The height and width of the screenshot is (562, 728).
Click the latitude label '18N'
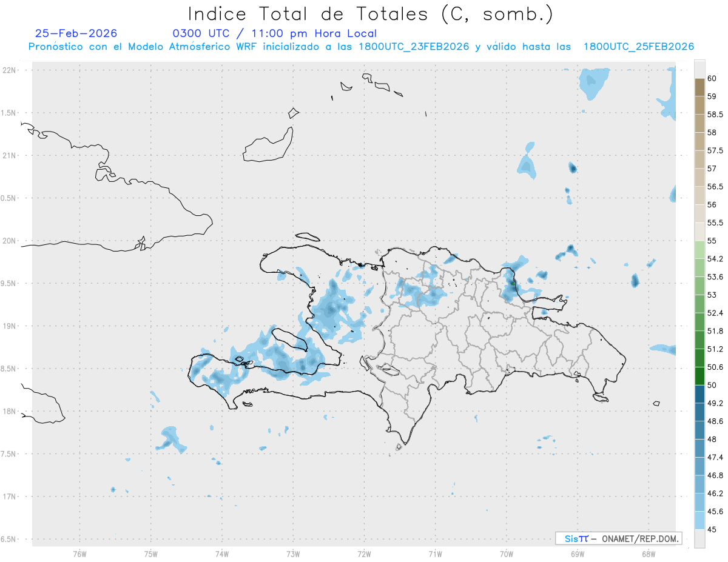point(10,411)
